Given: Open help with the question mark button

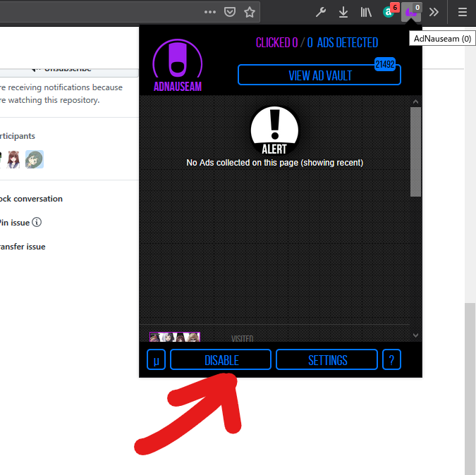Looking at the screenshot, I should click(391, 359).
